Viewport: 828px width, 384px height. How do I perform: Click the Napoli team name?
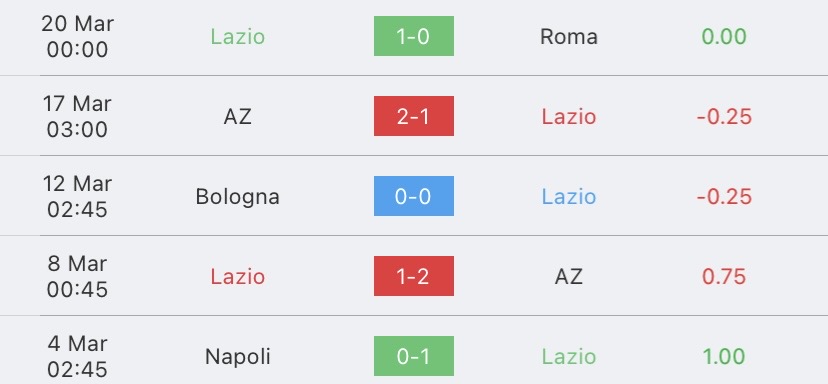coord(238,357)
